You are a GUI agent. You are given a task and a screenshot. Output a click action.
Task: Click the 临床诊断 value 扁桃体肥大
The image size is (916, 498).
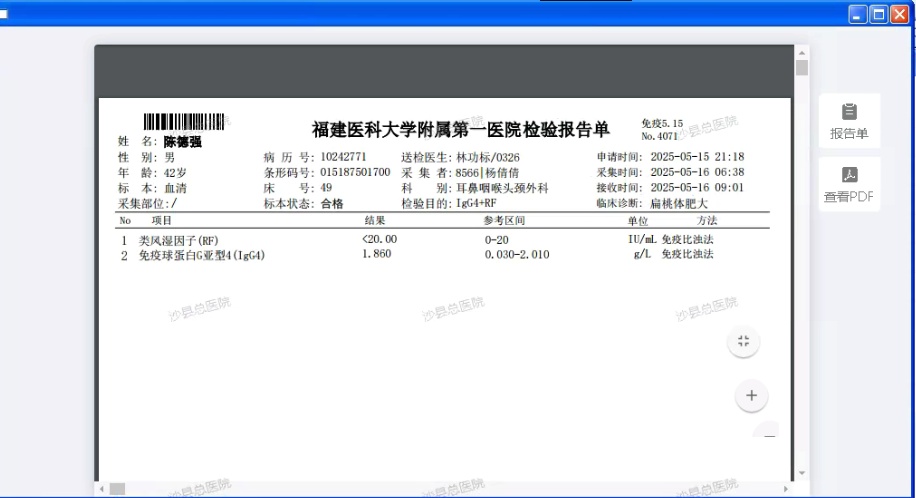point(679,203)
